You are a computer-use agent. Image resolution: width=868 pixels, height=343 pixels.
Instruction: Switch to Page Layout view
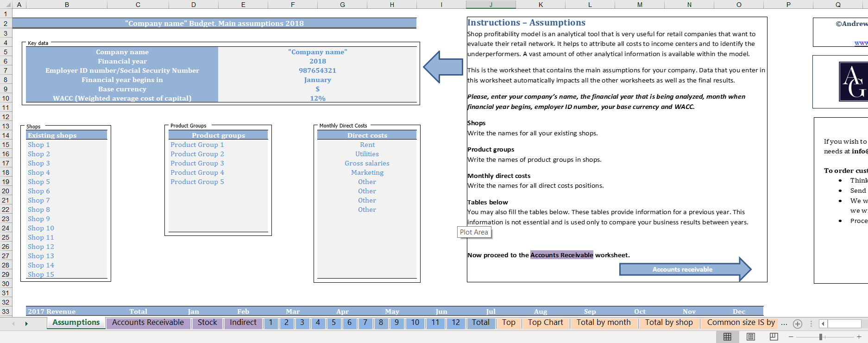click(x=751, y=337)
